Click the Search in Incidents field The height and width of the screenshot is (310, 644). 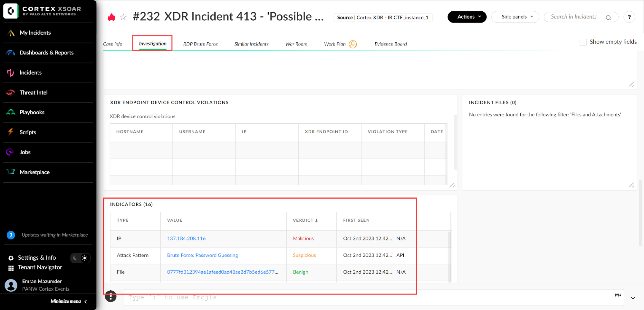click(x=573, y=17)
